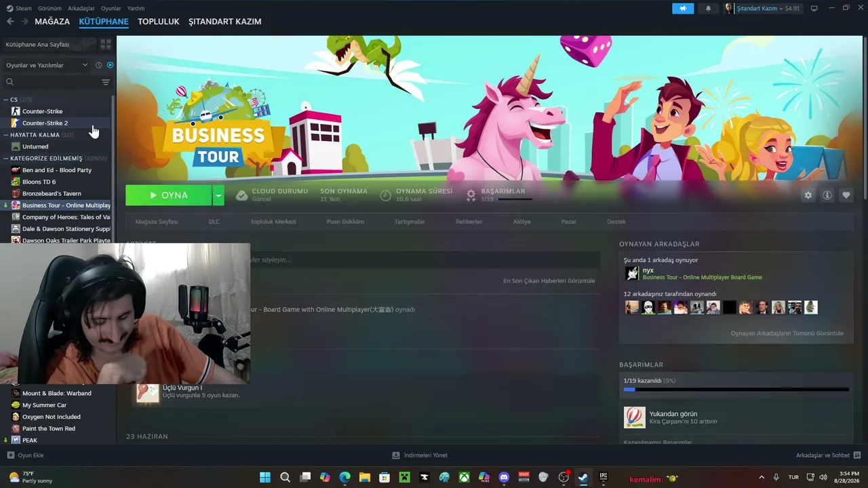868x488 pixels.
Task: Open the Topluluk Merkezi game tab
Action: click(x=273, y=222)
